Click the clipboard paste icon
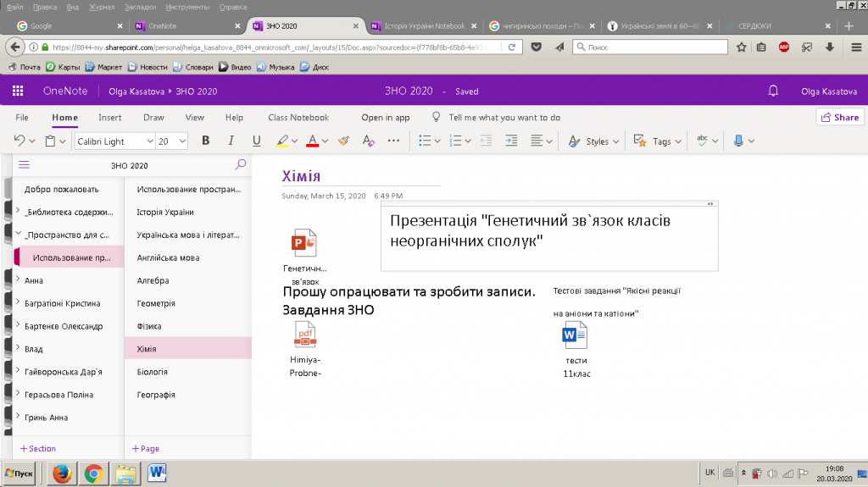The height and width of the screenshot is (487, 868). point(50,141)
